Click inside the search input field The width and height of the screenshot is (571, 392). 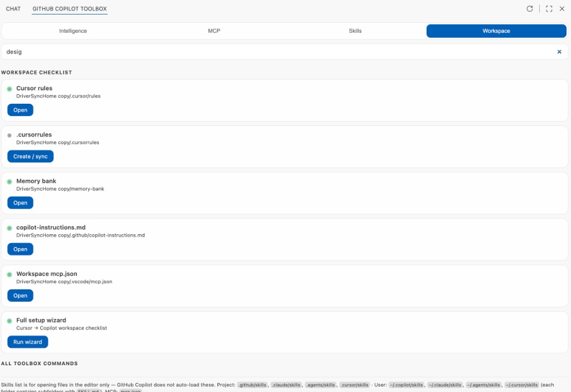coord(223,51)
